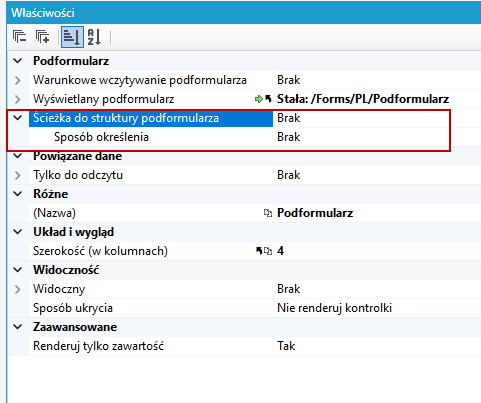Click Brak value of Ścieżka do struktury
Viewport: 481px width, 403px height.
pyautogui.click(x=289, y=118)
